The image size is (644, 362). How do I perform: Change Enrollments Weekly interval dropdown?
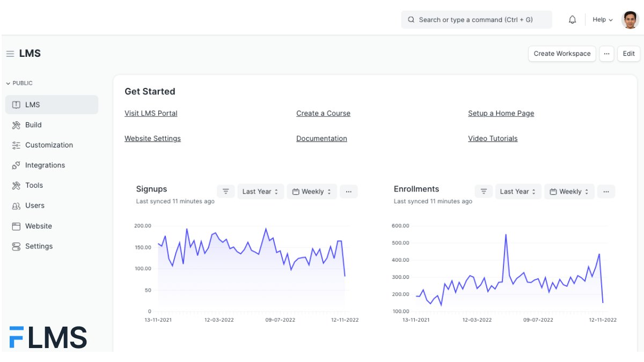click(569, 191)
